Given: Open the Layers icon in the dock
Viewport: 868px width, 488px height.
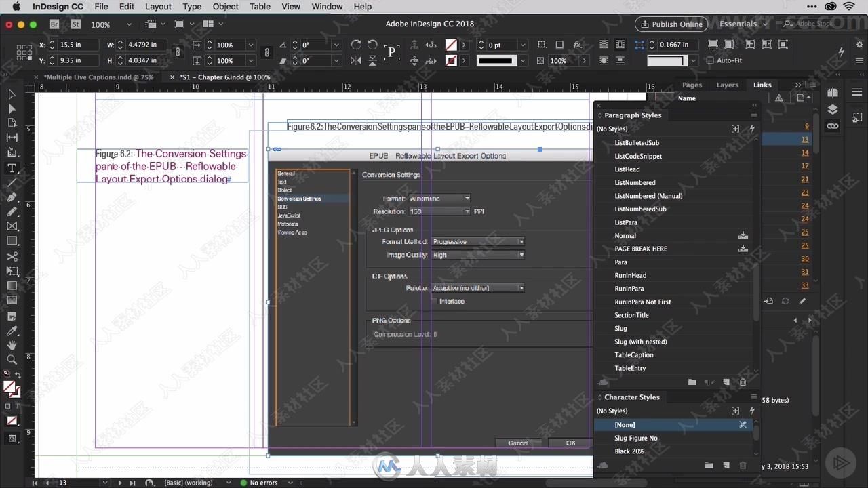Looking at the screenshot, I should pos(833,110).
